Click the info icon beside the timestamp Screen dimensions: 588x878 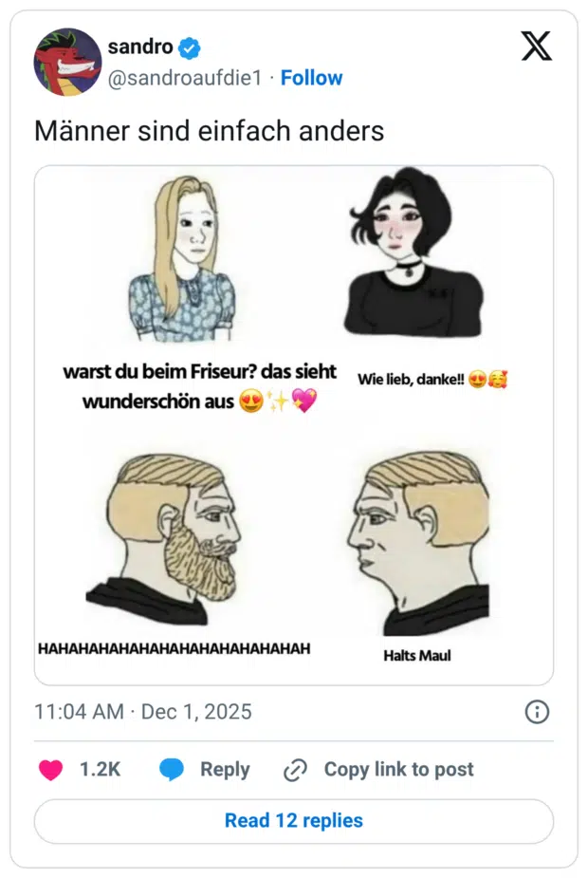[537, 712]
